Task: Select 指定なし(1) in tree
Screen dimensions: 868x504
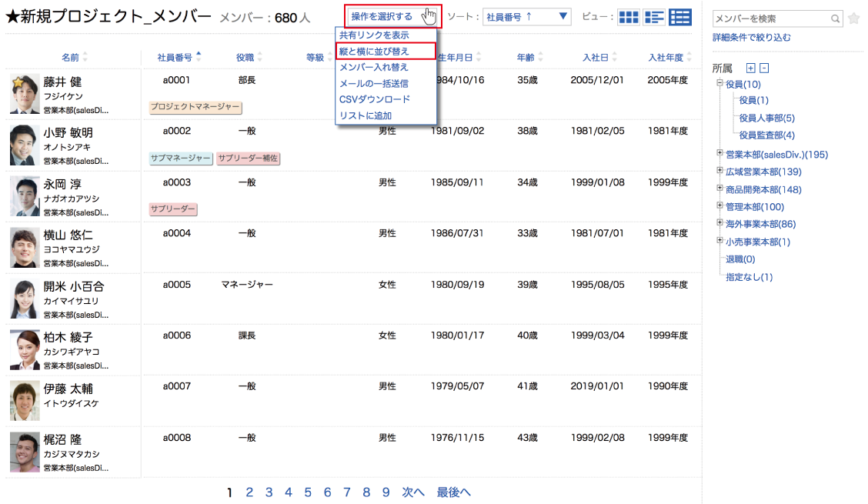Action: 749,277
